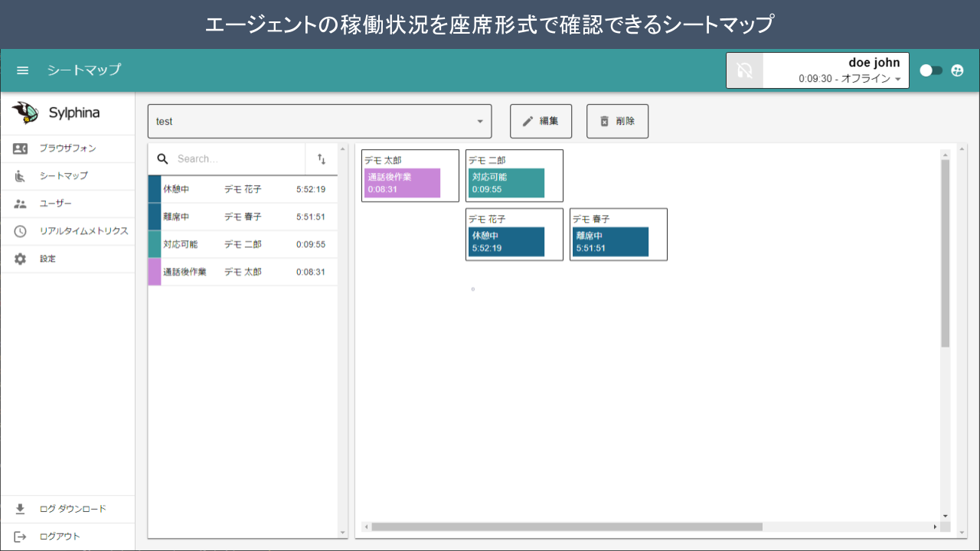Toggle the switch in the top bar
Viewport: 980px width, 551px height.
point(930,70)
